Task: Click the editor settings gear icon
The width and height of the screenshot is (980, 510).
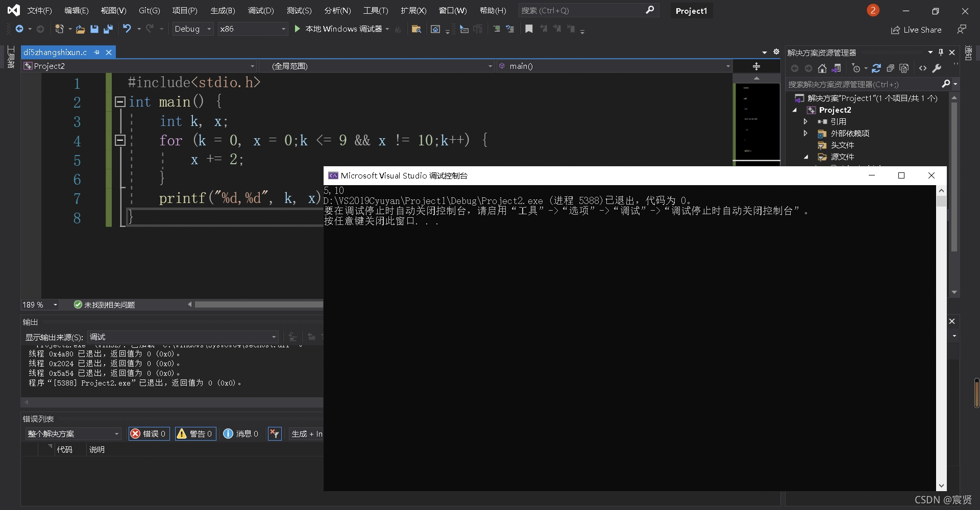Action: pyautogui.click(x=776, y=52)
